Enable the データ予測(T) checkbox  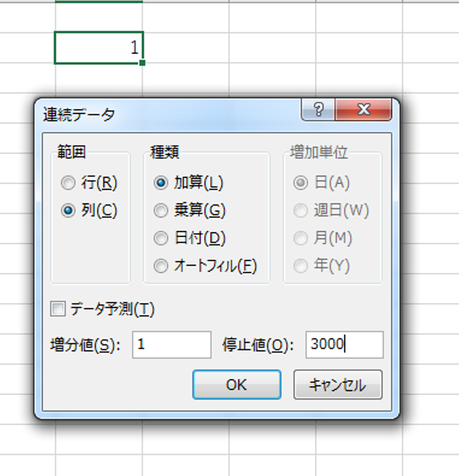point(58,309)
